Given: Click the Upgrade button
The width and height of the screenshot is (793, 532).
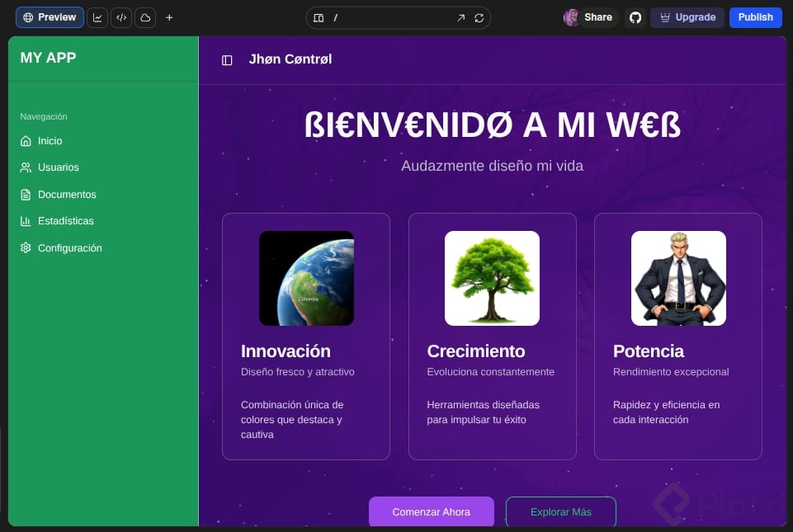Looking at the screenshot, I should 687,17.
